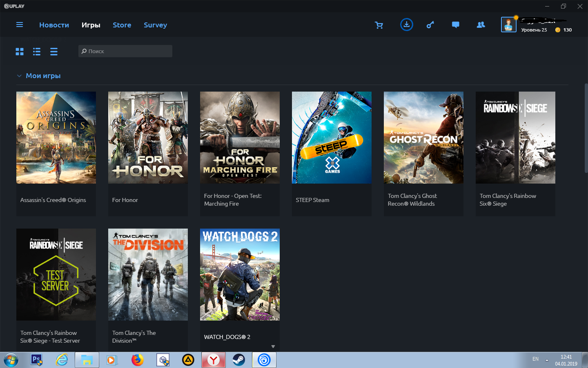Open the chat messages icon
This screenshot has width=588, height=368.
pyautogui.click(x=456, y=25)
